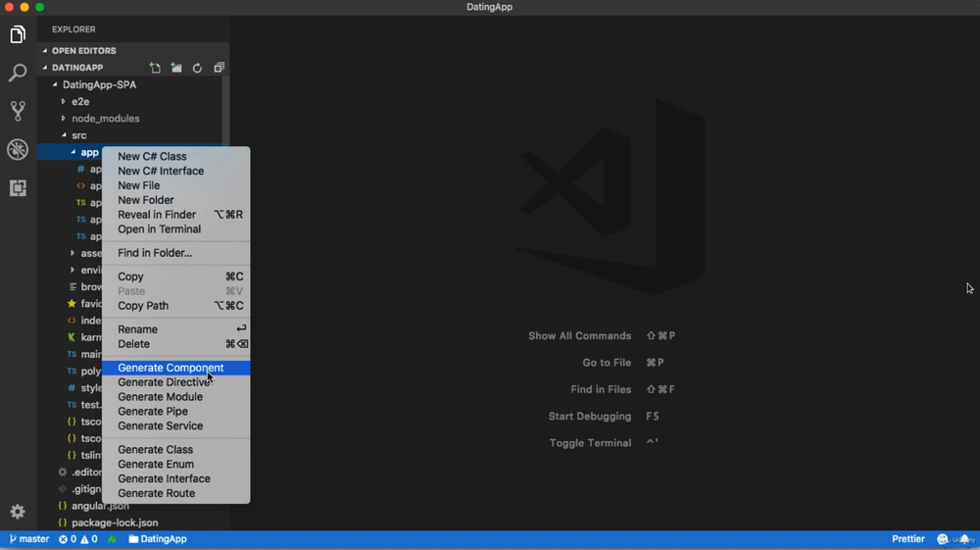Select Generate Interface
The image size is (980, 550).
point(175,478)
